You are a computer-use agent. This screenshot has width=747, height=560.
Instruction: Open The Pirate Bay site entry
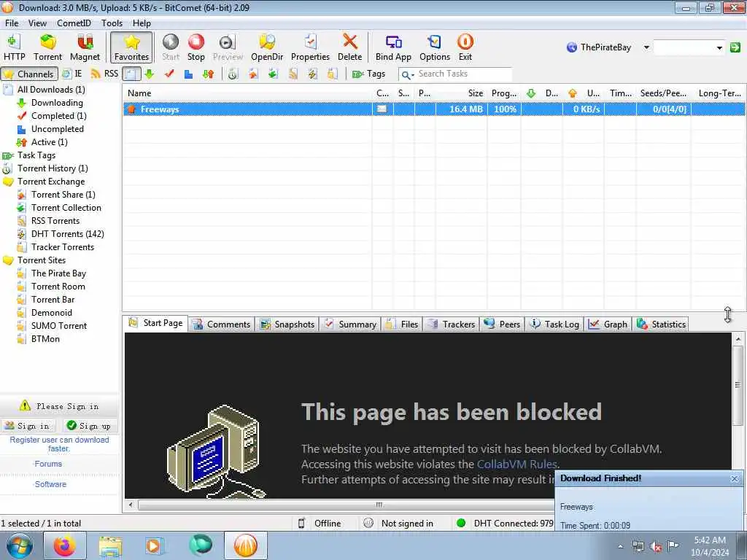[x=58, y=273]
